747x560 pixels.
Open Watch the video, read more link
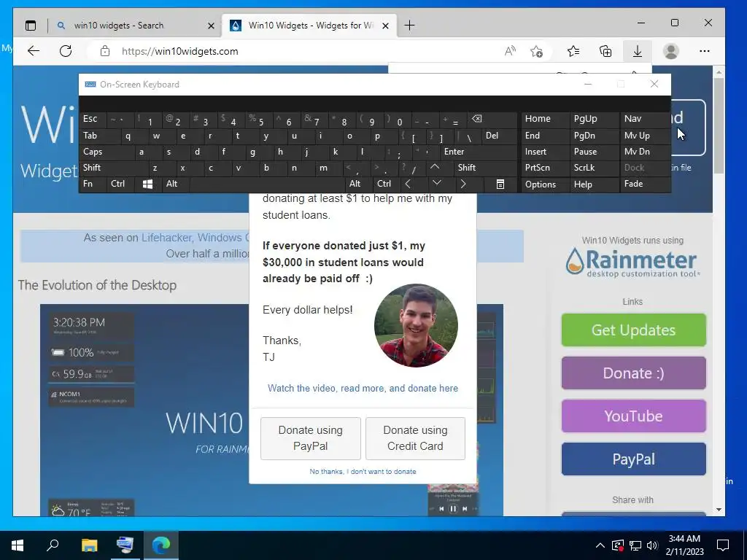[363, 388]
